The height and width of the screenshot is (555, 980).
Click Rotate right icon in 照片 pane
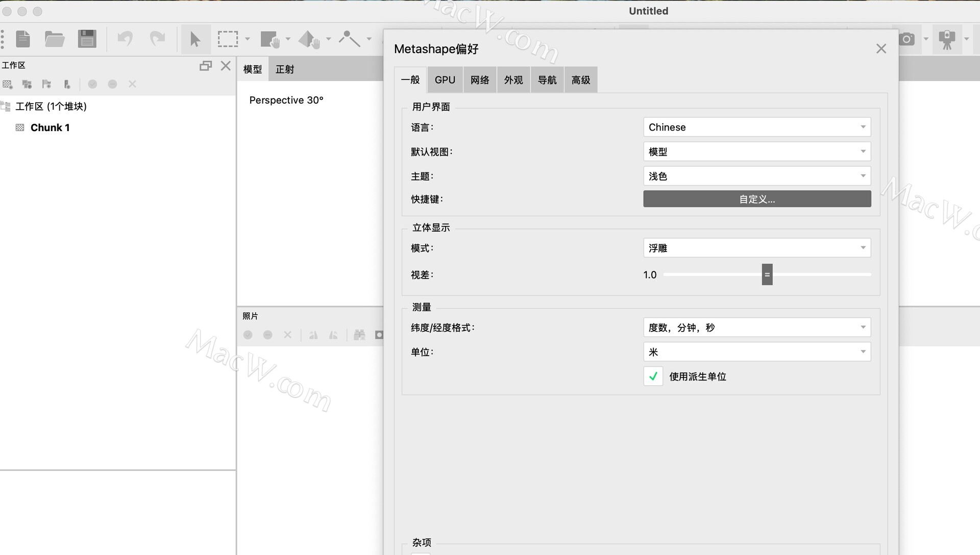(333, 335)
